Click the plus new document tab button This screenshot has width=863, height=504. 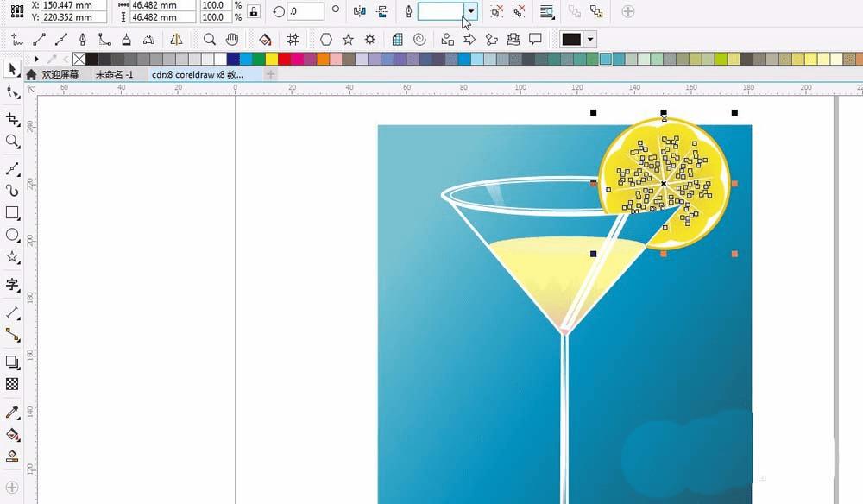tap(270, 74)
